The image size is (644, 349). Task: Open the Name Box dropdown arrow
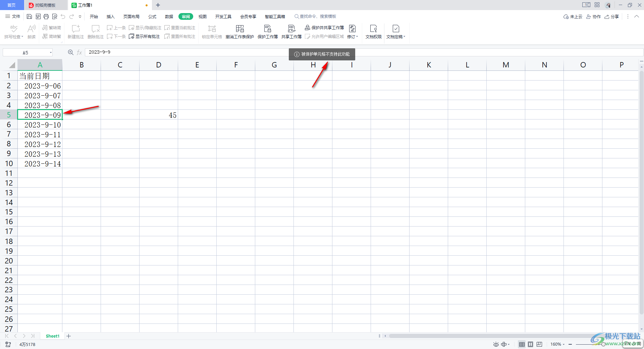tap(51, 53)
